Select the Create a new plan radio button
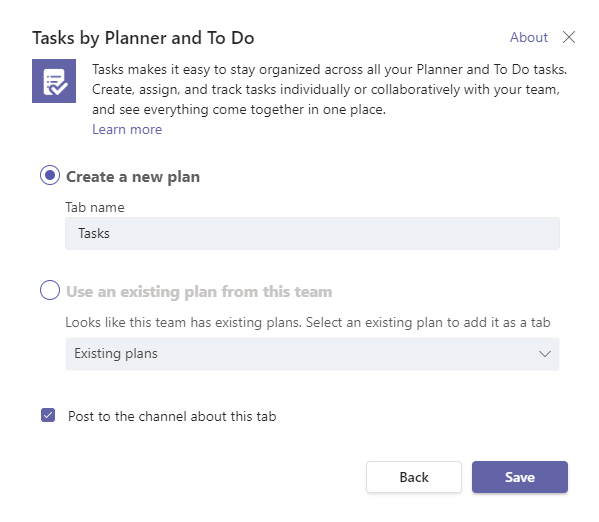This screenshot has height=522, width=599. 50,175
